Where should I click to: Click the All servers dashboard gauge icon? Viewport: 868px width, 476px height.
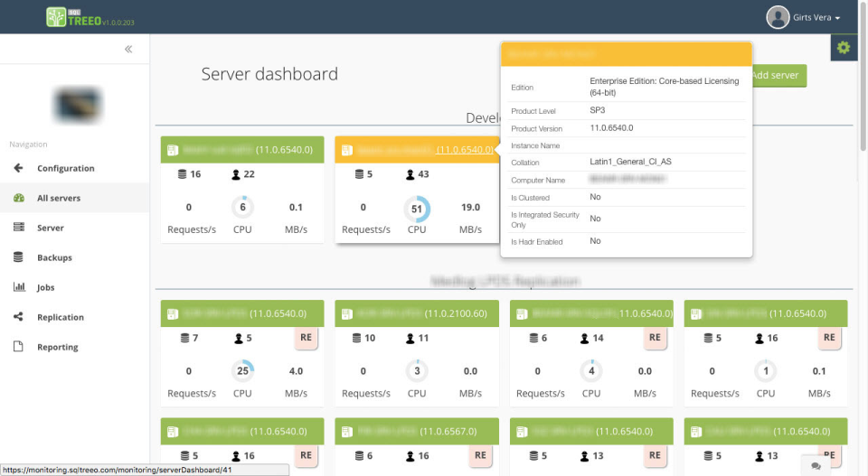[19, 198]
